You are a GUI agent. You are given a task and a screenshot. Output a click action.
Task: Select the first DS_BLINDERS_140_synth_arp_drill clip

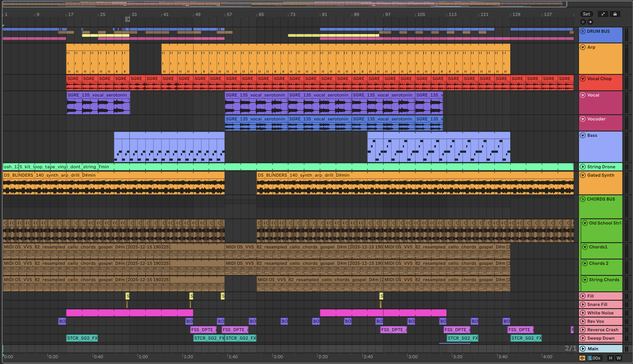[113, 175]
